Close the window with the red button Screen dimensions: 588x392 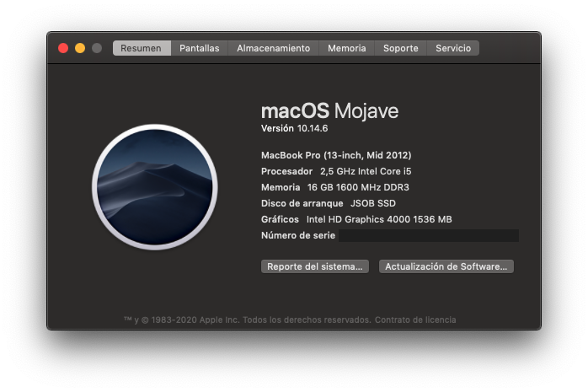pos(63,48)
